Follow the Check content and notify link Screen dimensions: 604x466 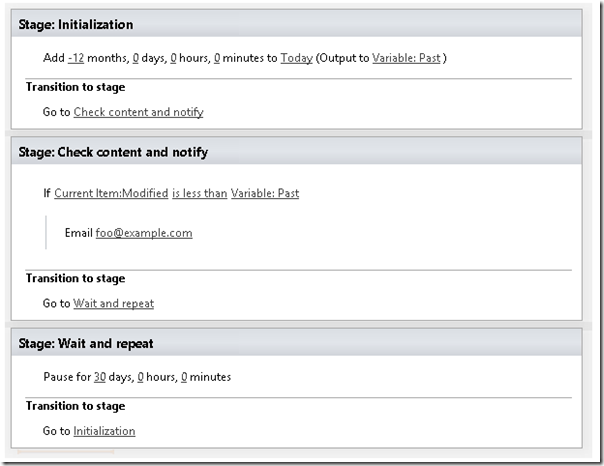point(138,112)
